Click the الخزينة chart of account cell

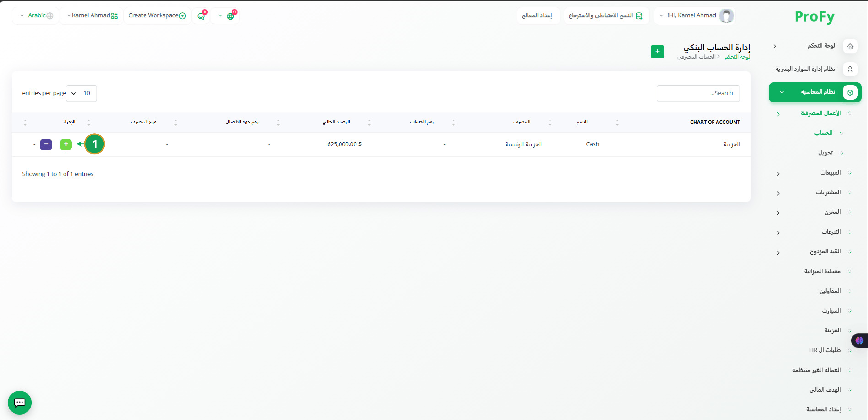pyautogui.click(x=731, y=144)
